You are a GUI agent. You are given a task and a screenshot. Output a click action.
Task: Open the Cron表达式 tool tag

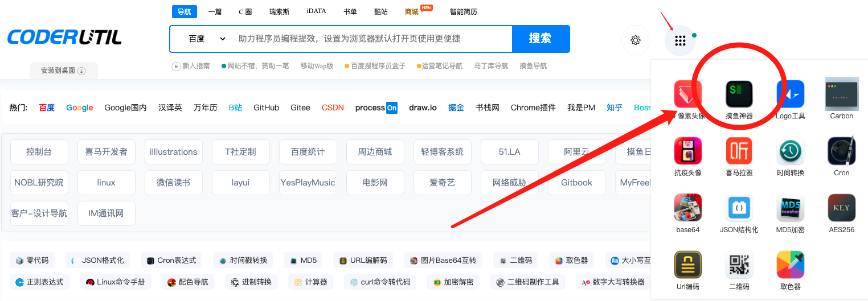click(x=171, y=260)
